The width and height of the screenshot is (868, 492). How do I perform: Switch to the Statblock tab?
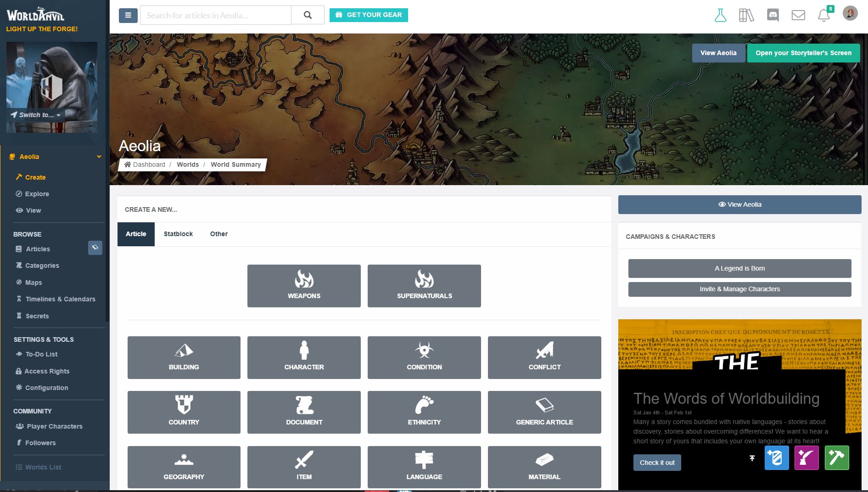pos(178,234)
